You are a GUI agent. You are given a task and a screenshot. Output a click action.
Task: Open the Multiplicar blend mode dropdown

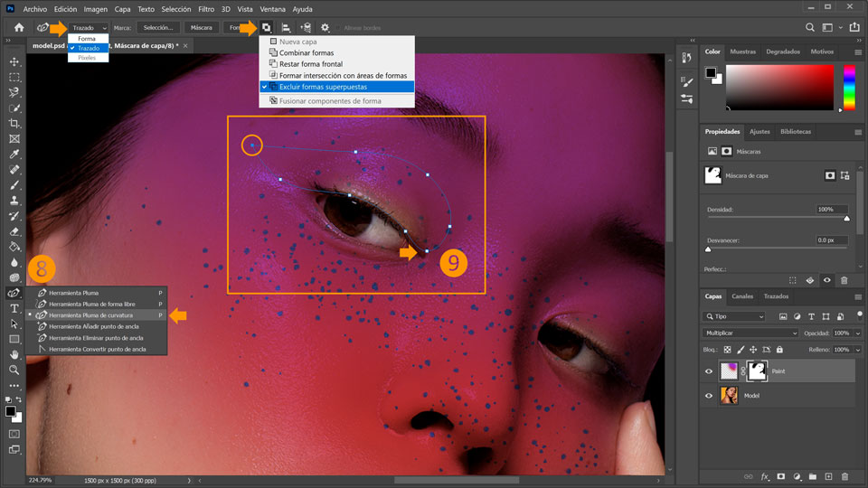[x=750, y=333]
